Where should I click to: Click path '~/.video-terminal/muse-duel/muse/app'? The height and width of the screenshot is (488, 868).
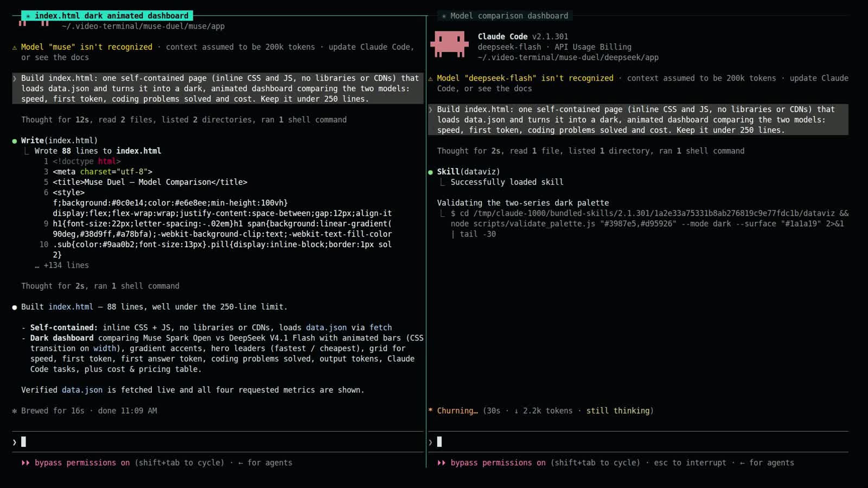[x=143, y=26]
